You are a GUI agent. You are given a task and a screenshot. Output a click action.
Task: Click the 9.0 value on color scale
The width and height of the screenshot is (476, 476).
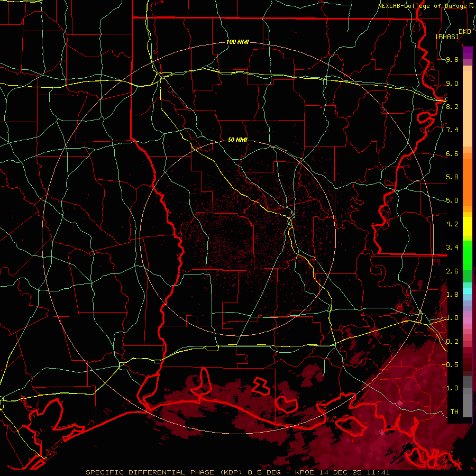coord(452,83)
